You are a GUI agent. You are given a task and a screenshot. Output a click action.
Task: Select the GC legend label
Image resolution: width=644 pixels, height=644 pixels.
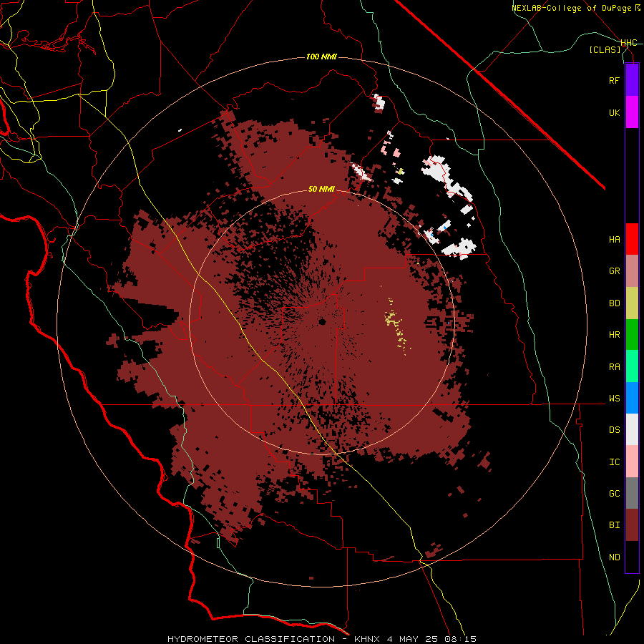[614, 494]
